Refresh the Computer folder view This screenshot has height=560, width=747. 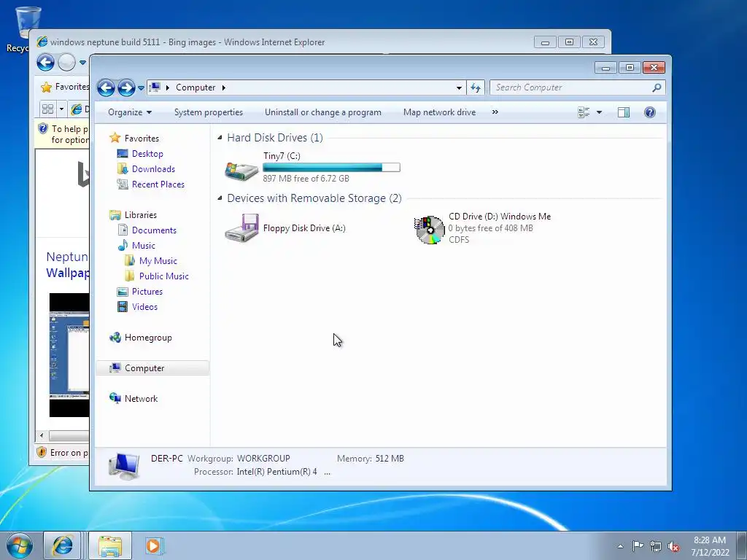click(476, 87)
